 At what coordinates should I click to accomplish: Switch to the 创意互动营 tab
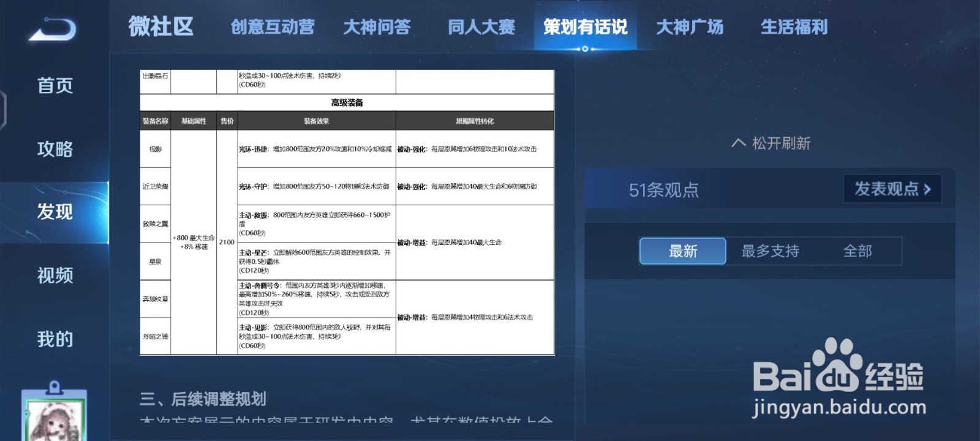click(273, 27)
